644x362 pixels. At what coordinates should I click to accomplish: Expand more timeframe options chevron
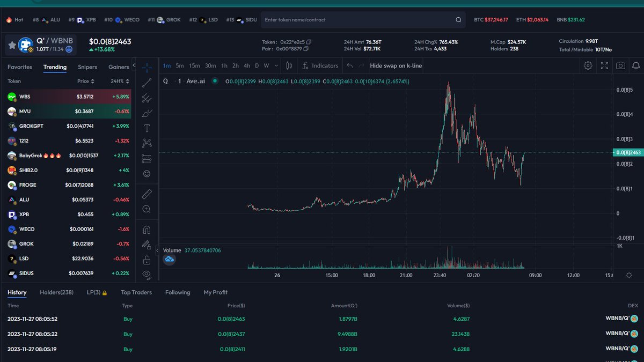276,66
